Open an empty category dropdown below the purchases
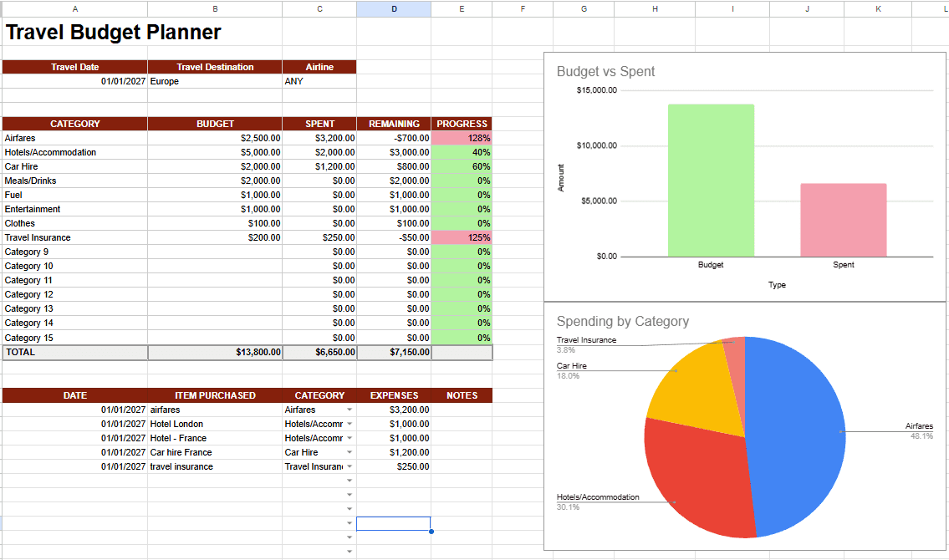This screenshot has width=949, height=560. coord(349,481)
